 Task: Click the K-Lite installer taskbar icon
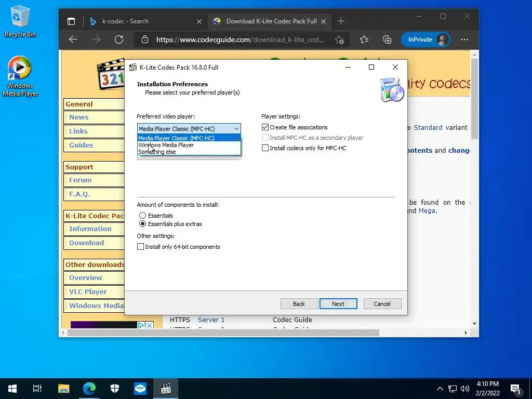(x=166, y=389)
